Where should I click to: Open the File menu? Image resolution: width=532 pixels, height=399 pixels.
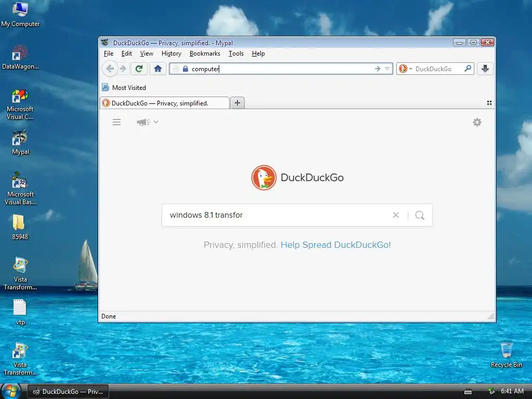[x=109, y=54]
